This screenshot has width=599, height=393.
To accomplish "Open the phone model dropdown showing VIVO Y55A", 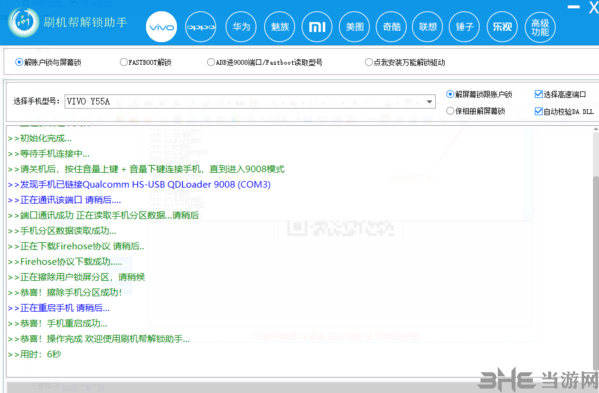I will pyautogui.click(x=250, y=102).
